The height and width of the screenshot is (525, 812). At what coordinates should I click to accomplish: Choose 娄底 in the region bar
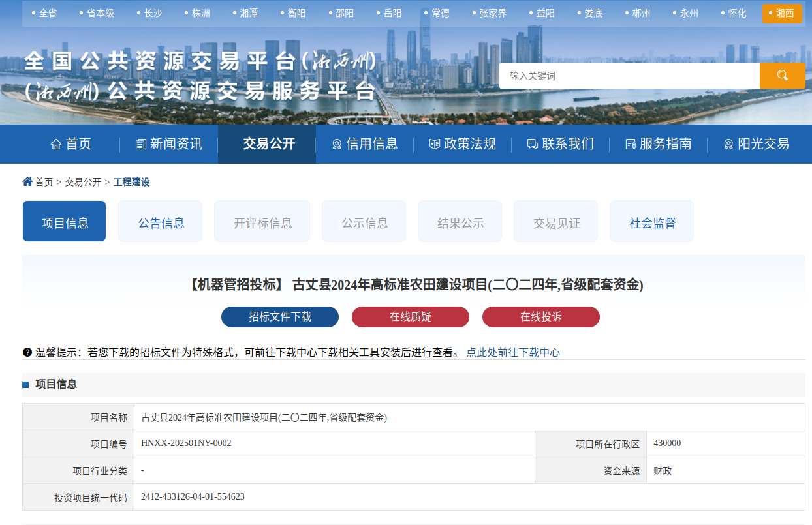tap(593, 13)
